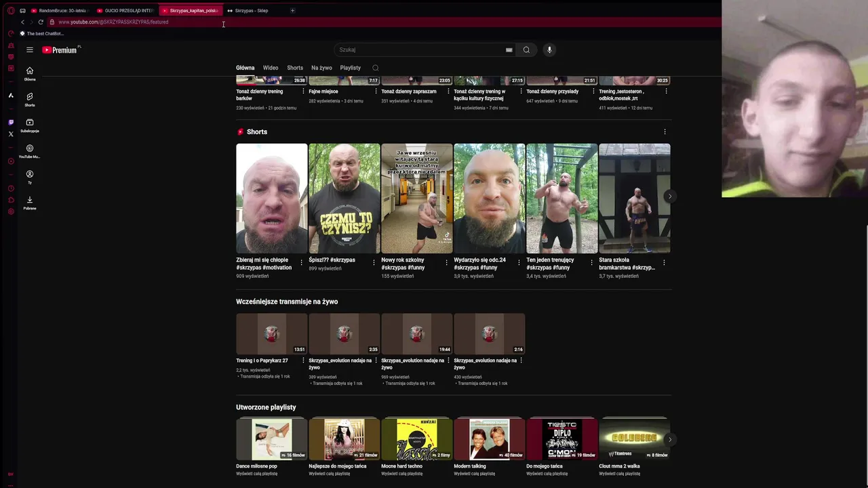The width and height of the screenshot is (868, 488).
Task: Open Subskrypcje in the left sidebar
Action: pyautogui.click(x=30, y=125)
